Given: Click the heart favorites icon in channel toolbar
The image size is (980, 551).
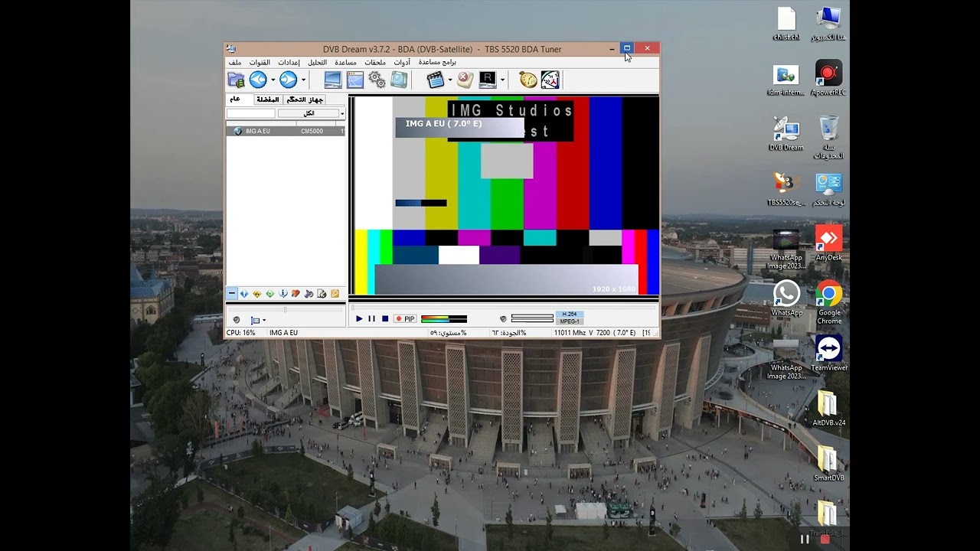Looking at the screenshot, I should 296,293.
